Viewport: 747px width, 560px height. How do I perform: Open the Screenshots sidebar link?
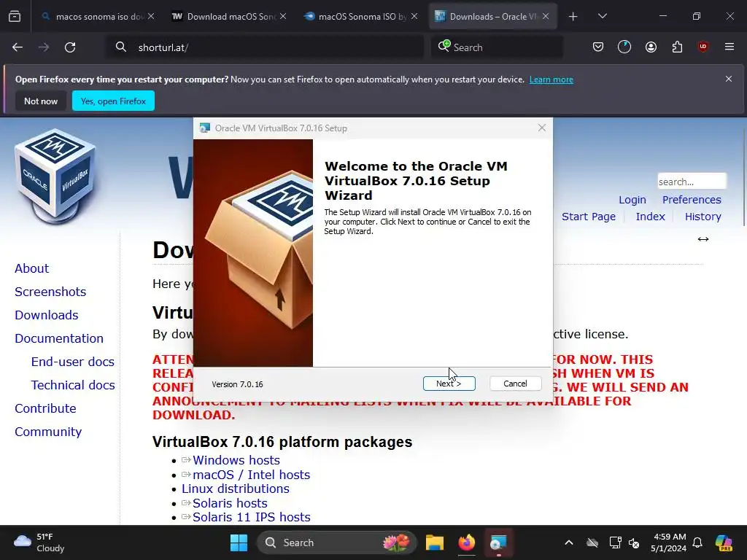point(50,292)
